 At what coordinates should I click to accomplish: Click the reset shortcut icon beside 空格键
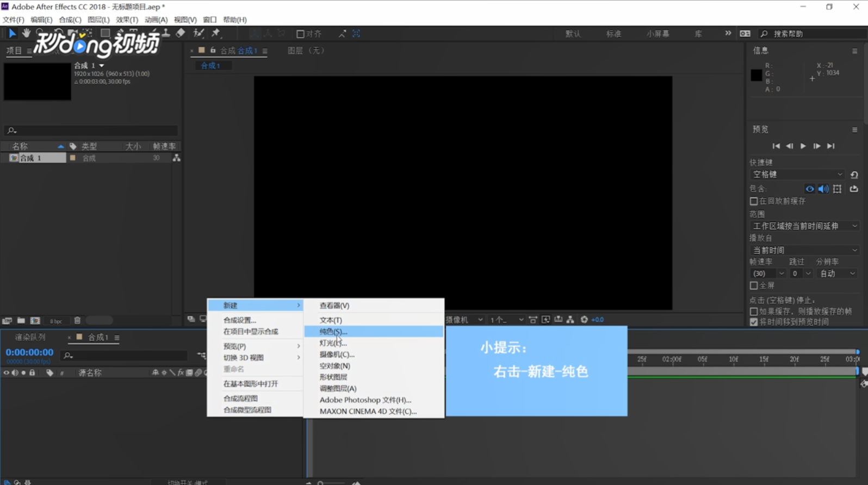point(854,175)
